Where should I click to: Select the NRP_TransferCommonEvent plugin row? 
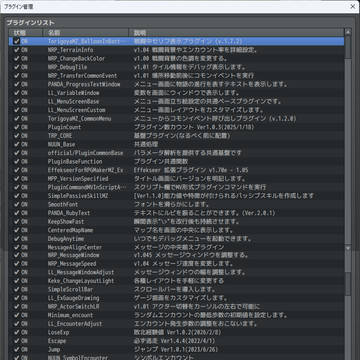(177, 76)
